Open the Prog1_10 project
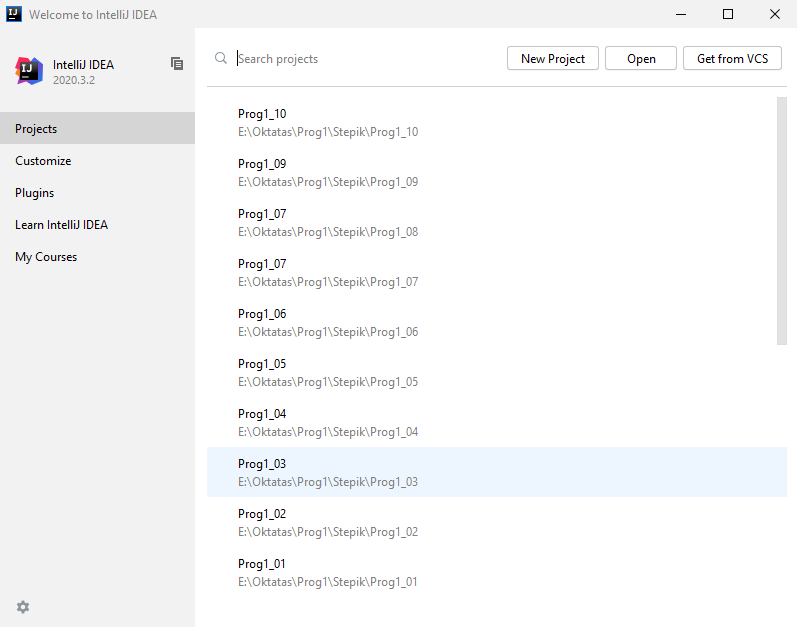Viewport: 797px width, 627px height. [x=497, y=122]
